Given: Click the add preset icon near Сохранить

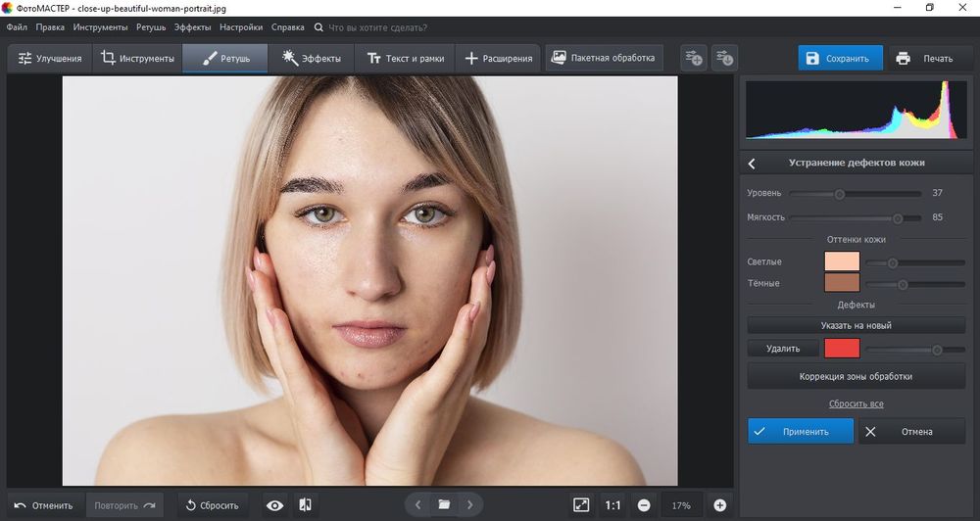Looking at the screenshot, I should click(x=694, y=58).
